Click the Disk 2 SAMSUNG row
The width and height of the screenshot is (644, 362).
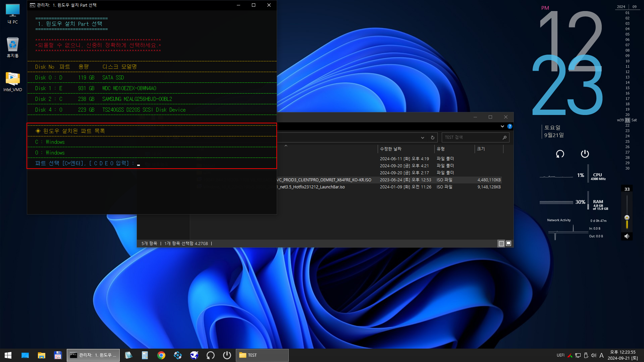(x=152, y=99)
